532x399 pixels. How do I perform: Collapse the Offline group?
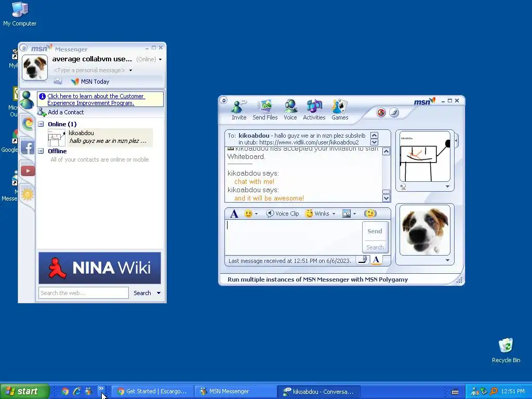point(41,151)
